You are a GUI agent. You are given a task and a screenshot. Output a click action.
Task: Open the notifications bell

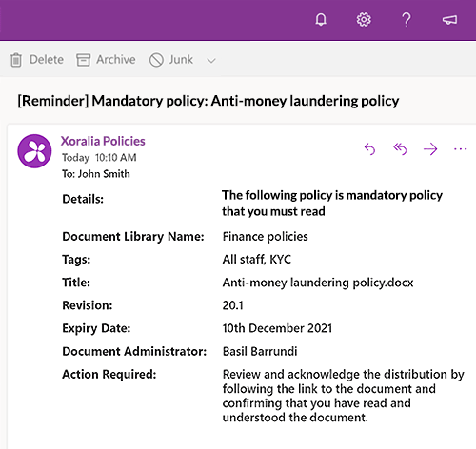point(321,20)
